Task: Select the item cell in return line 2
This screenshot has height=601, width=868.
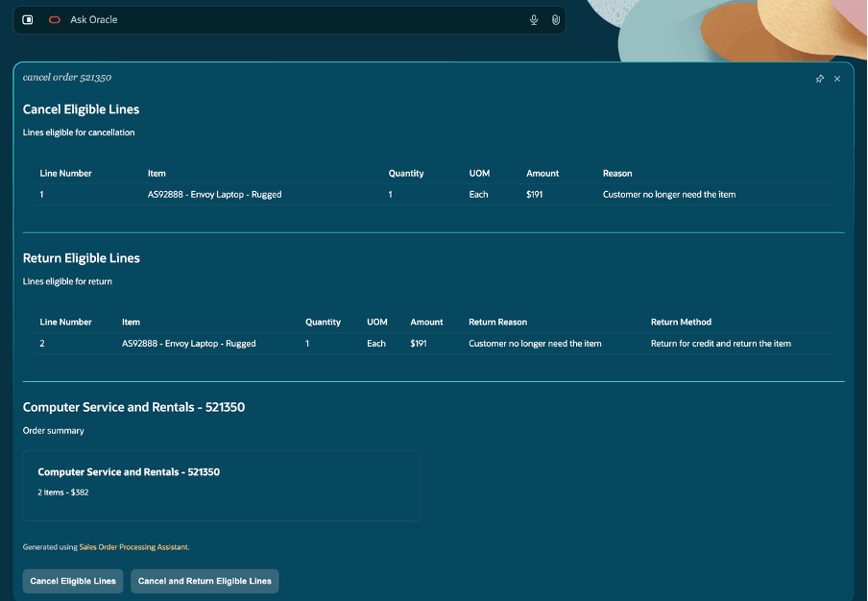Action: [x=189, y=343]
